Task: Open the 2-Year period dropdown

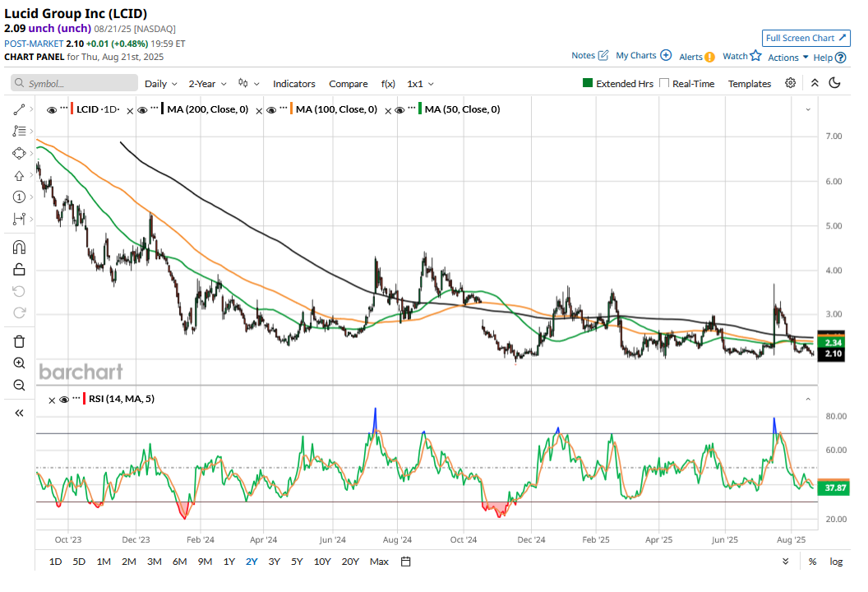Action: [x=208, y=84]
